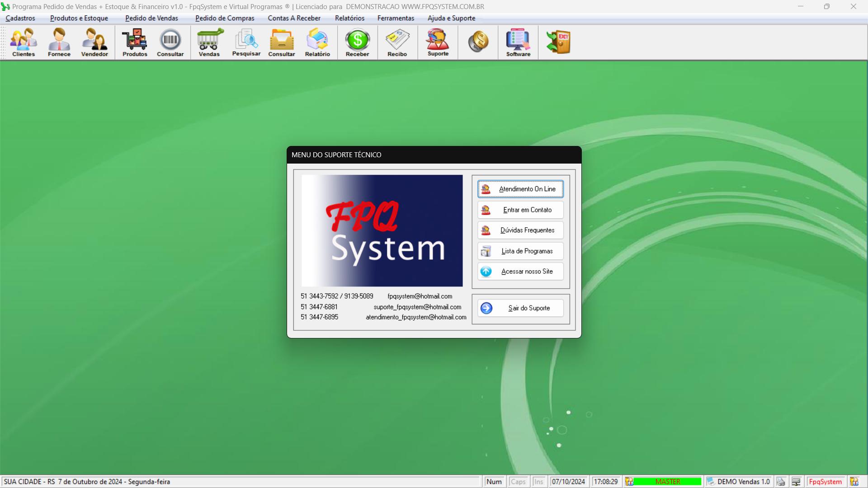This screenshot has height=488, width=868.
Task: Open the Pedido de Compras menu
Action: point(225,18)
